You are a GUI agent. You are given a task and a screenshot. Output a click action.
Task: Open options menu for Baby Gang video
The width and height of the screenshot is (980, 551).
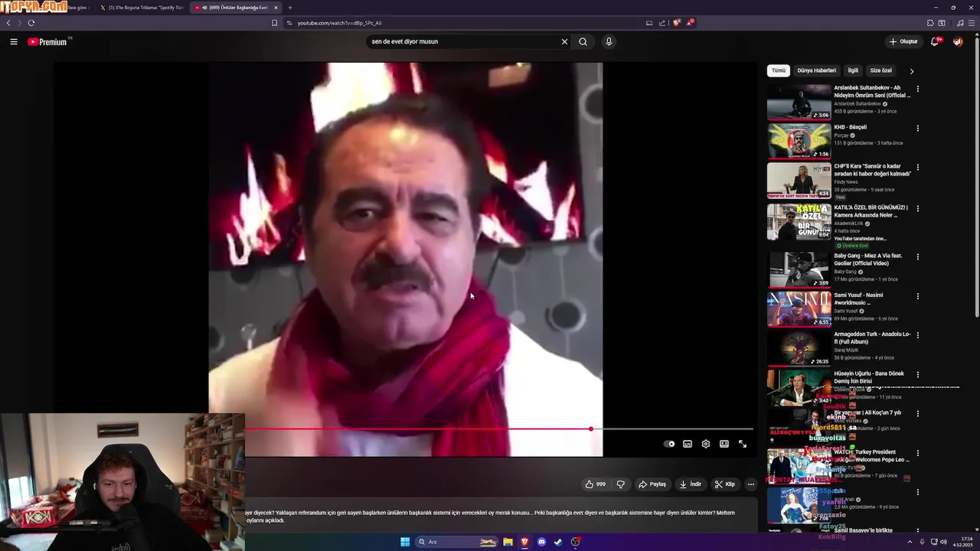coord(918,257)
